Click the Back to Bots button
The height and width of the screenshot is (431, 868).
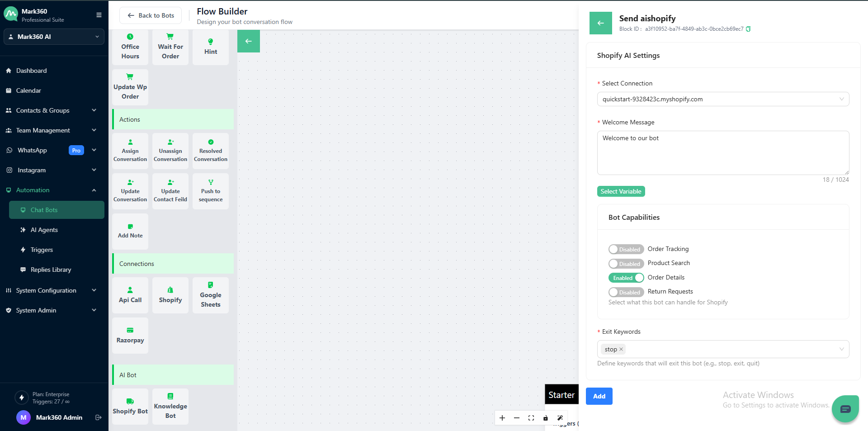[151, 15]
